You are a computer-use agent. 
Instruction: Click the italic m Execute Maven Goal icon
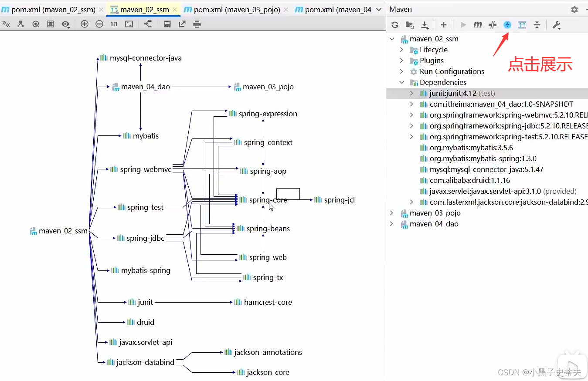478,25
